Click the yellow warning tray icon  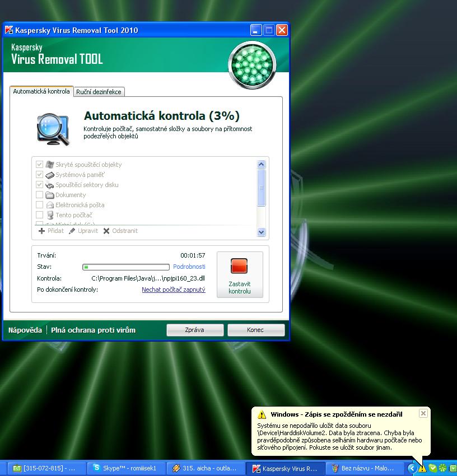422,468
